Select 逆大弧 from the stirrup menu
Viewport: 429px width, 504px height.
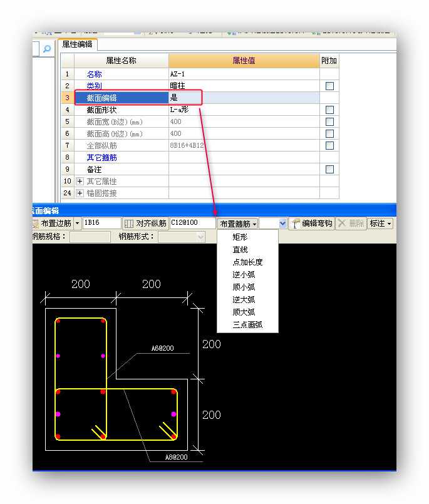244,299
